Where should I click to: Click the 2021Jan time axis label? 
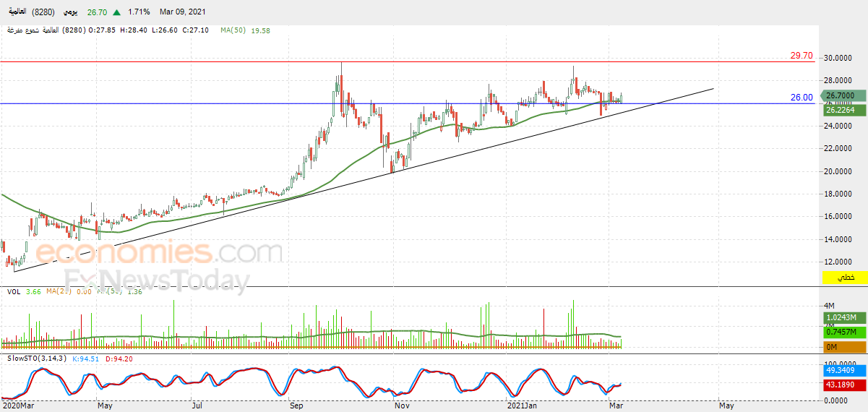(x=523, y=406)
